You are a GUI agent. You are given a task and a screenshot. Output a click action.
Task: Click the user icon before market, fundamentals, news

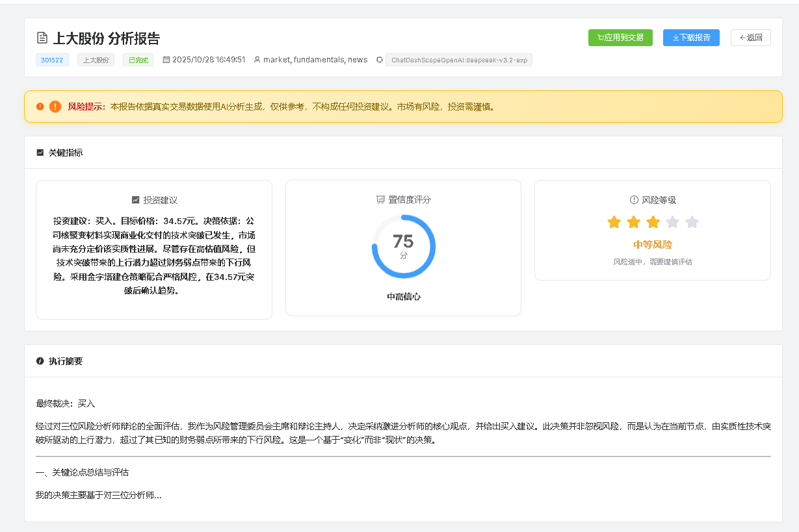coord(257,60)
